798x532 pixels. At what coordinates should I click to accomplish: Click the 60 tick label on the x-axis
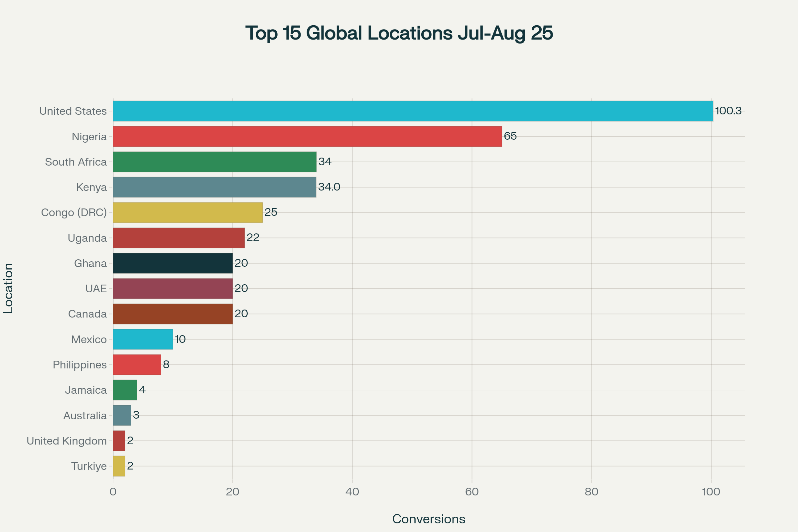click(471, 491)
